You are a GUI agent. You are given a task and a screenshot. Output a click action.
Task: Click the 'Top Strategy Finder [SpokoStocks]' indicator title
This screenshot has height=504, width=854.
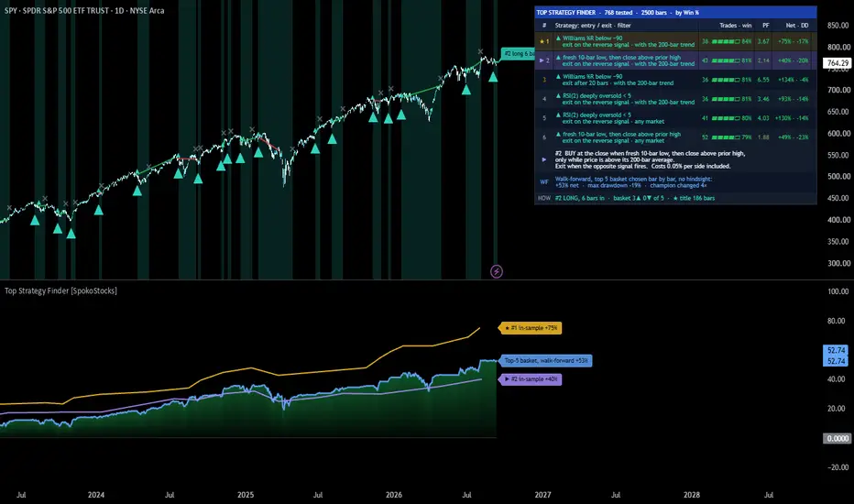(60, 290)
